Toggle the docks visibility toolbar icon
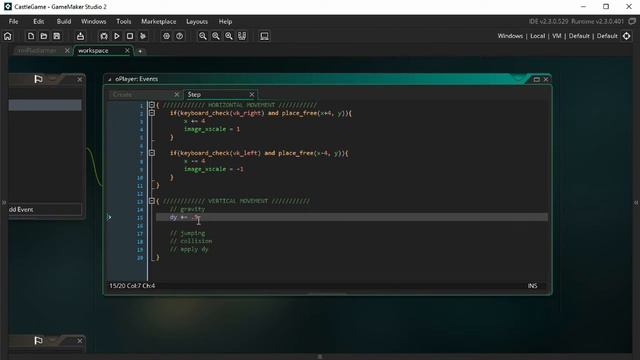 click(x=242, y=36)
